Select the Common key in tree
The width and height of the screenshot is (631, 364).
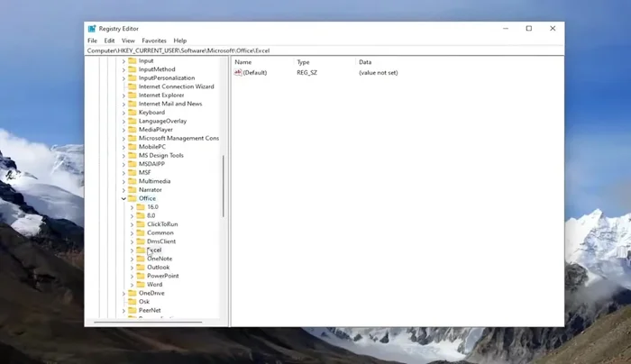coord(160,232)
